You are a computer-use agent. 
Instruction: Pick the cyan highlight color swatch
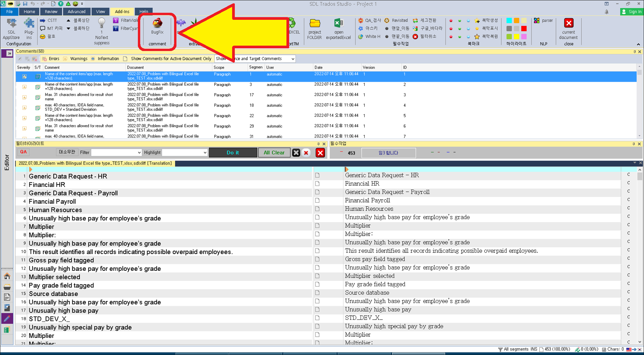pos(509,20)
